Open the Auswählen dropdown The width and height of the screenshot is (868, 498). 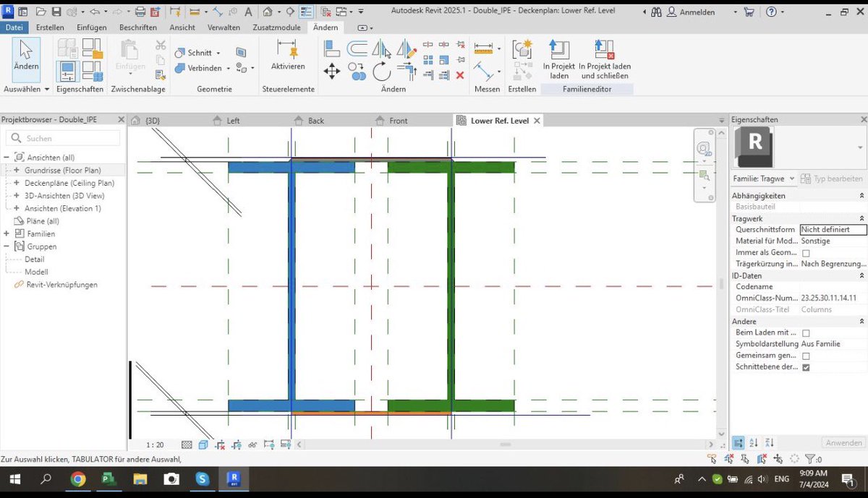coord(27,89)
